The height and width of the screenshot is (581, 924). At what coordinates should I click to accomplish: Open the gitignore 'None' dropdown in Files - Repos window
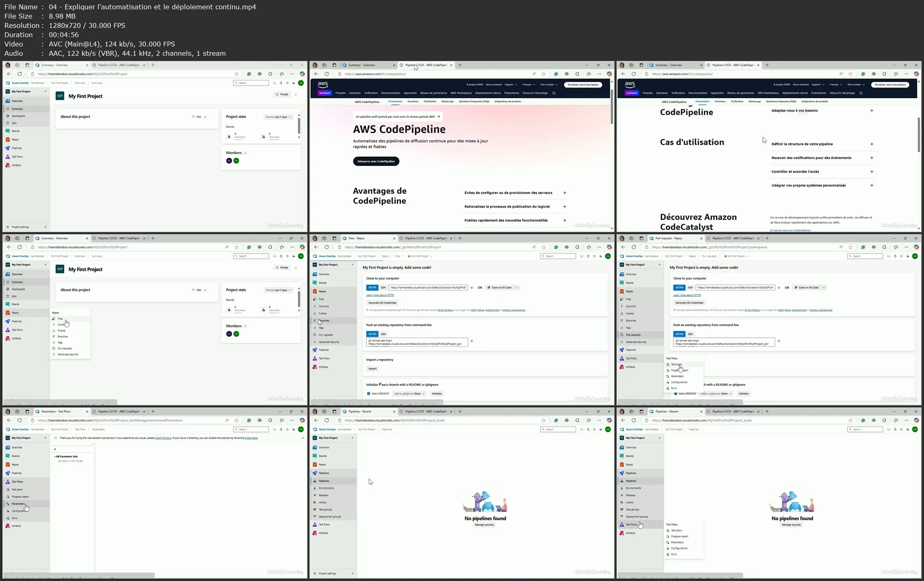(x=409, y=393)
